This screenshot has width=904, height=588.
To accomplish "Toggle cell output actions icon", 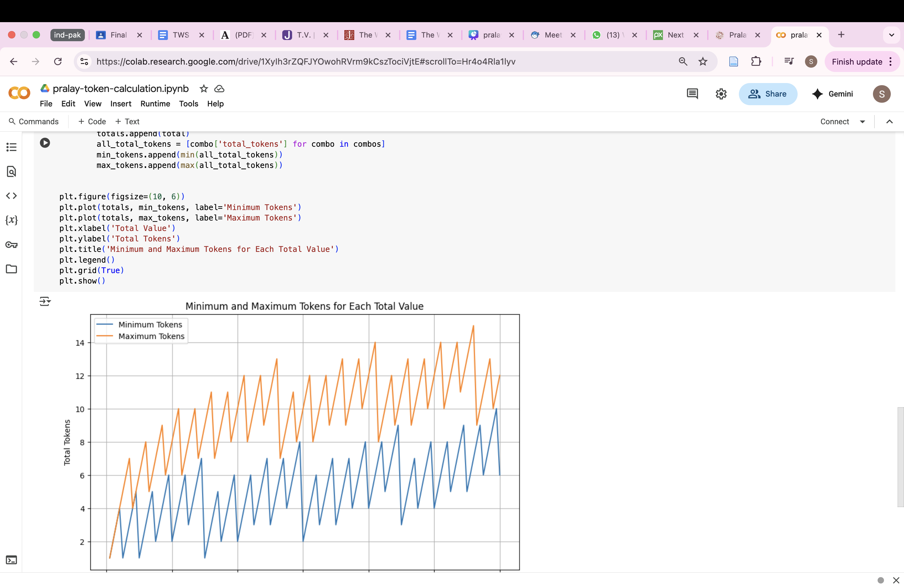I will [x=45, y=302].
